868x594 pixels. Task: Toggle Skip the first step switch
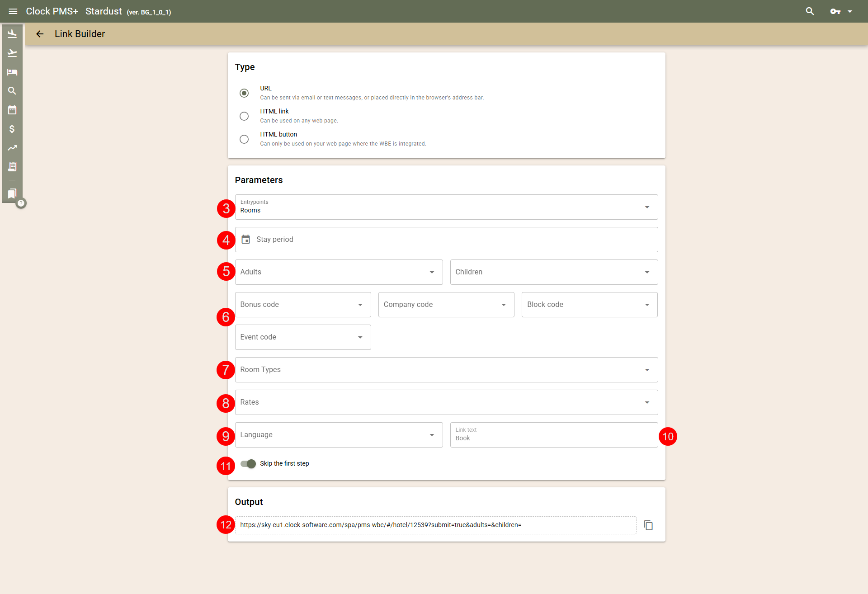coord(248,464)
